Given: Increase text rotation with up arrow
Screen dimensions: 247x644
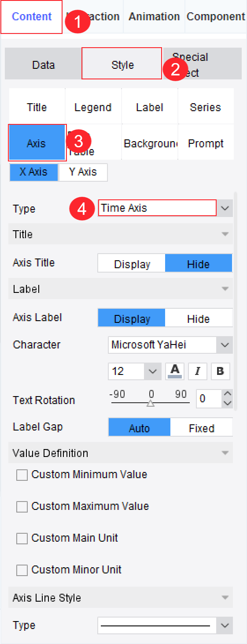Looking at the screenshot, I should click(227, 394).
